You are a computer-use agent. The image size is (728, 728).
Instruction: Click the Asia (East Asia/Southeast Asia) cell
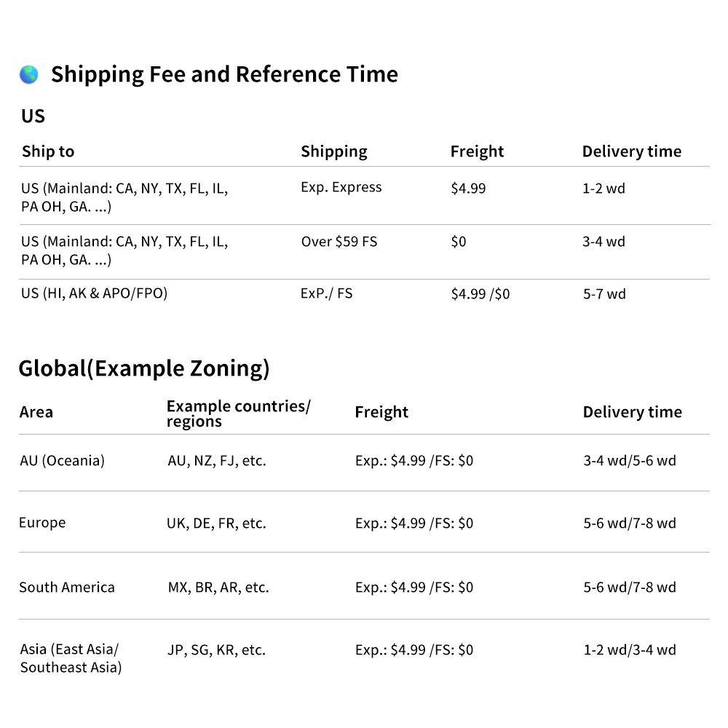tap(71, 658)
